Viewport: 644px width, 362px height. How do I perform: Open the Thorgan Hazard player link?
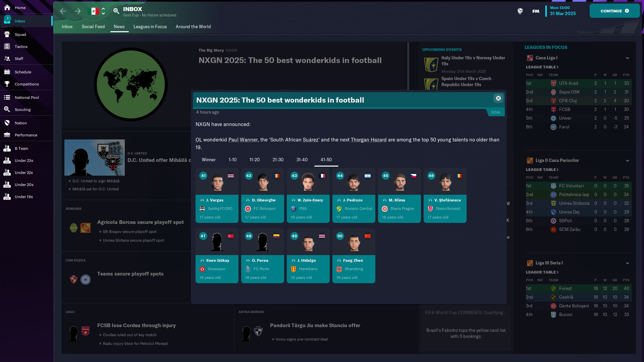(368, 140)
